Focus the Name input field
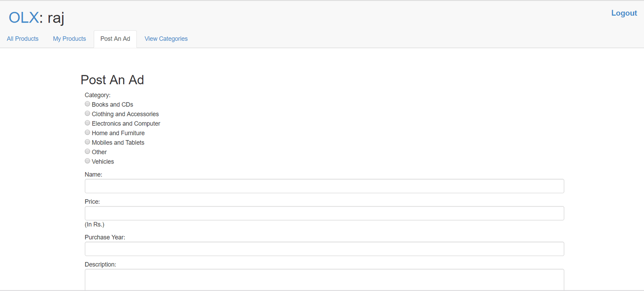Image resolution: width=644 pixels, height=291 pixels. pyautogui.click(x=324, y=186)
